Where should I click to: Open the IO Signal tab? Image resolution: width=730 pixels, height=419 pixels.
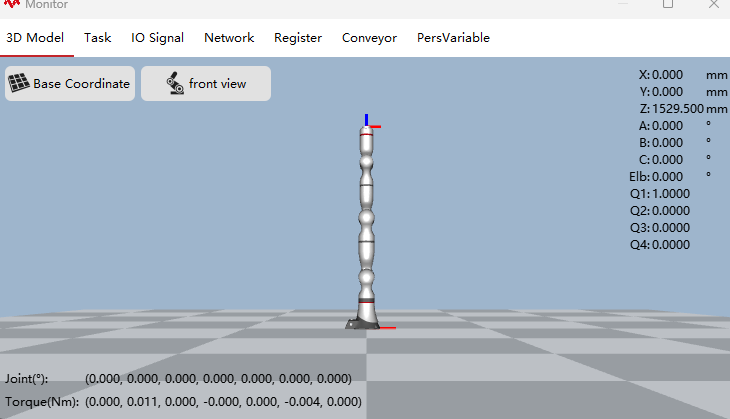(x=157, y=38)
